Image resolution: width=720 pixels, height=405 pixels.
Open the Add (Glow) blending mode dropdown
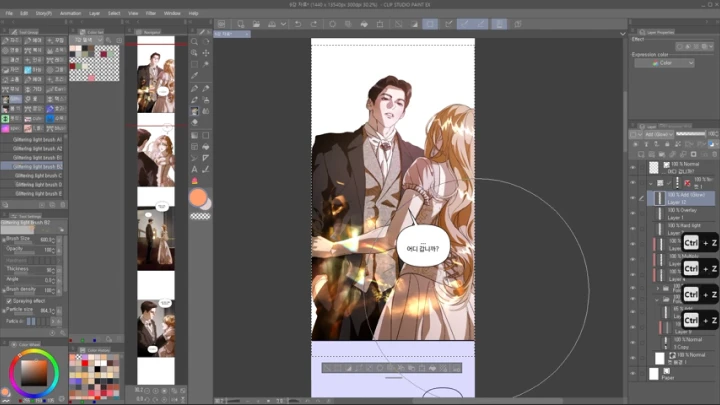tap(658, 134)
